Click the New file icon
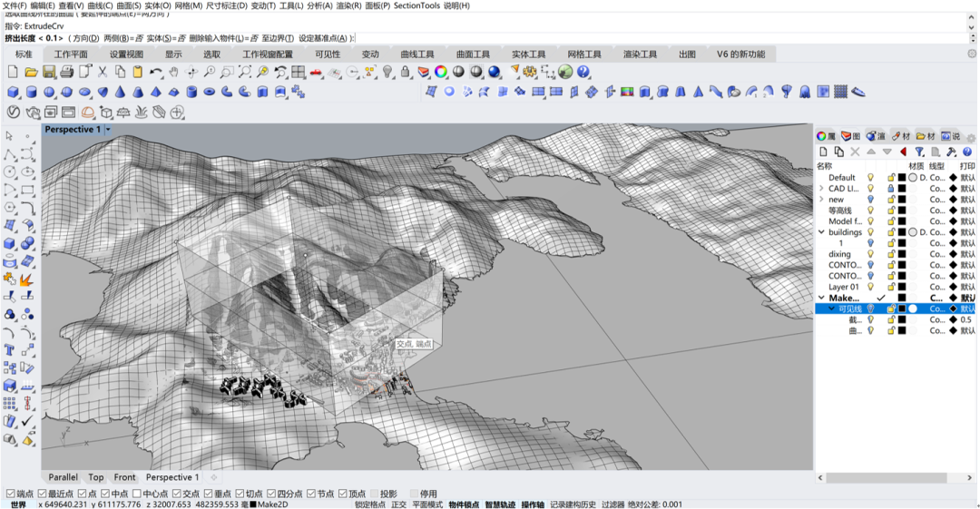Viewport: 980px width, 509px height. (x=13, y=72)
